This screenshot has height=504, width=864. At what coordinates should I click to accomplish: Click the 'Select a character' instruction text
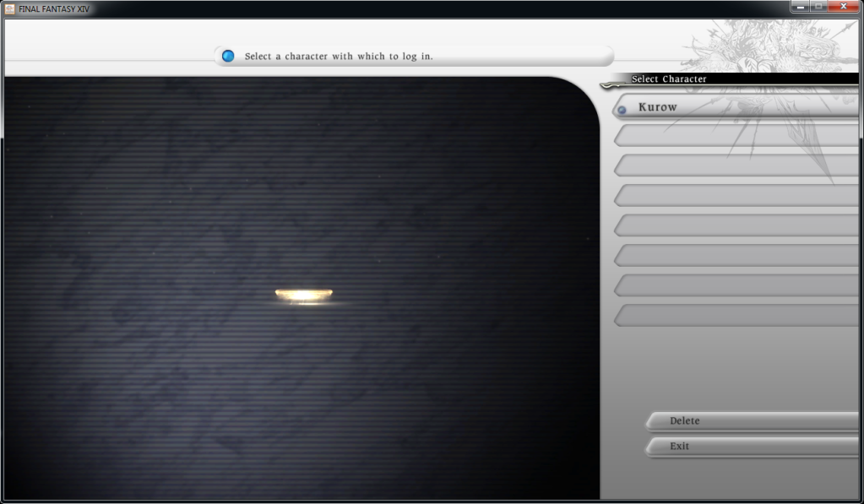coord(339,57)
